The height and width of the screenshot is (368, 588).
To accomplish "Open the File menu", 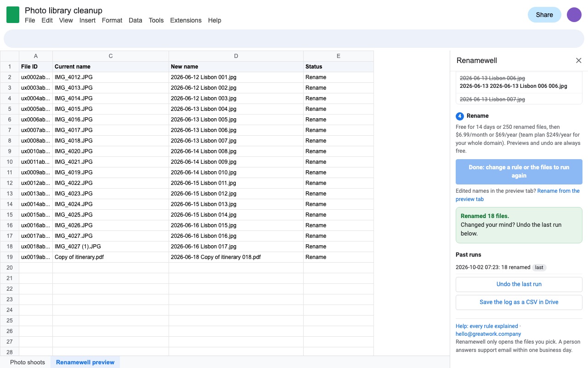I will (30, 20).
